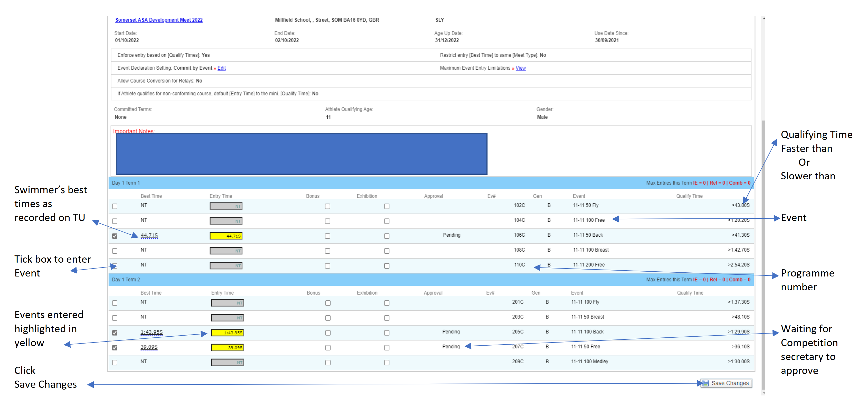Enable Exhibition for 108C 100 Breast
Viewport: 868px width, 406px height.
[x=387, y=251]
